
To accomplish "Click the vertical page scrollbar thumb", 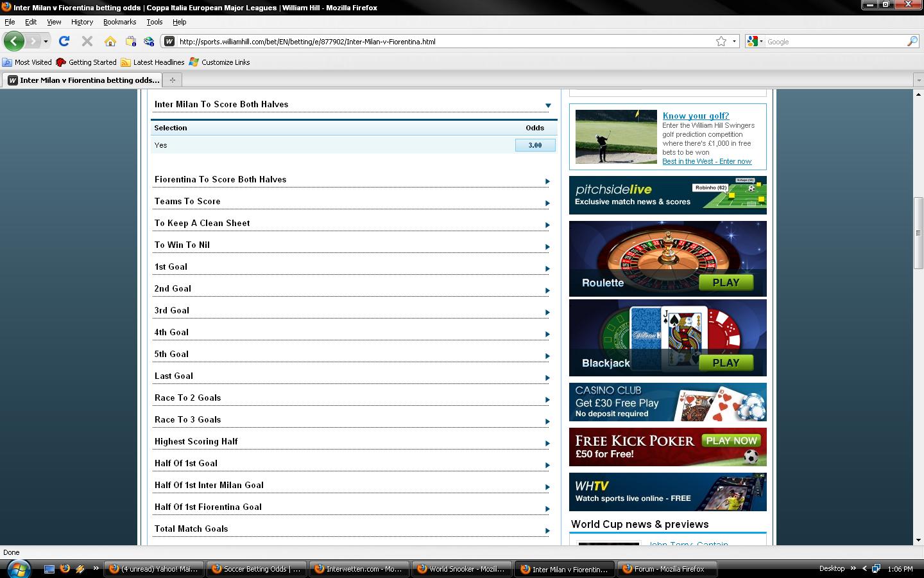I will point(918,233).
